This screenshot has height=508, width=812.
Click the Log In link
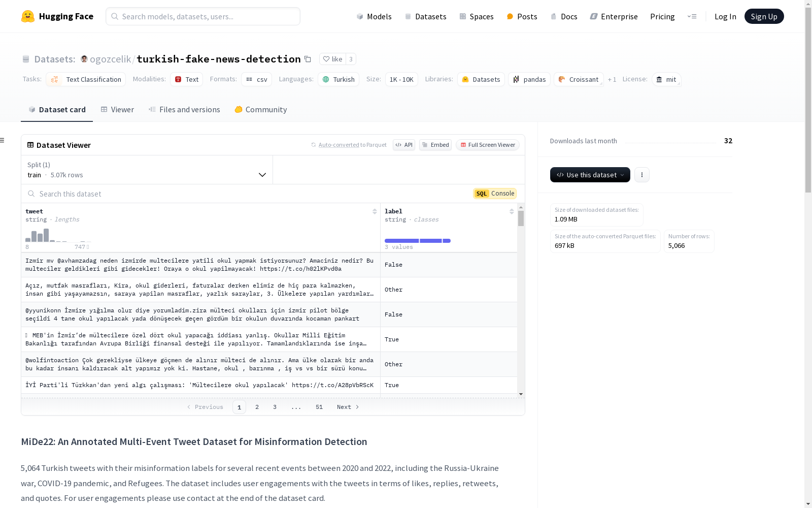[x=725, y=16]
